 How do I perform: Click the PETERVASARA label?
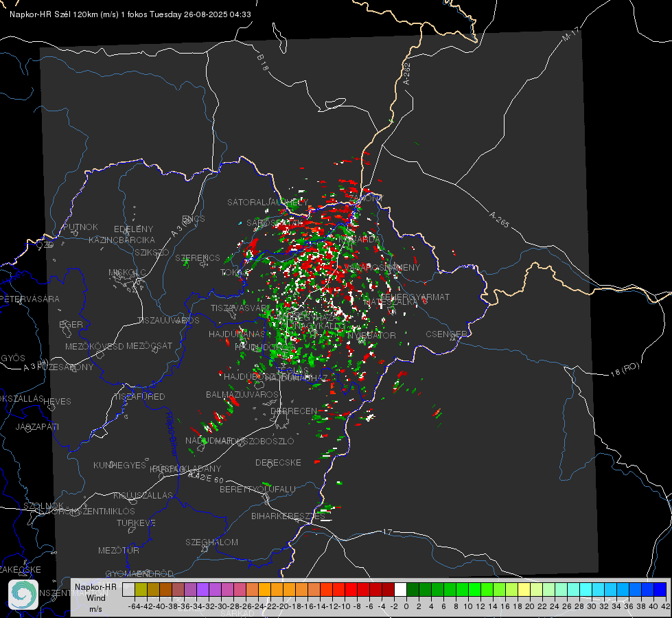30,299
